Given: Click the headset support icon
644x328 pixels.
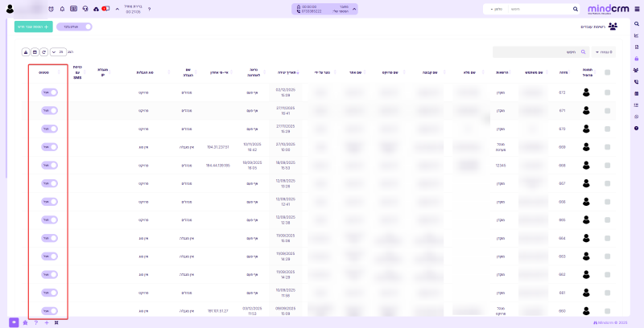Looking at the screenshot, I should point(85,9).
